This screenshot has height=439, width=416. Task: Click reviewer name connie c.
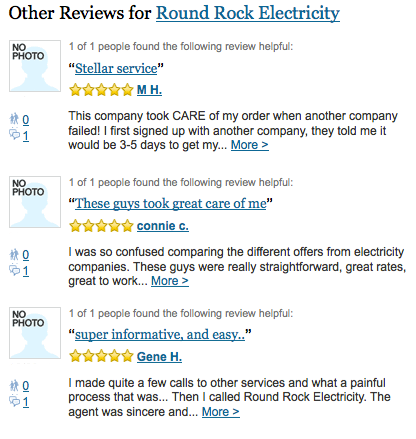tap(163, 226)
